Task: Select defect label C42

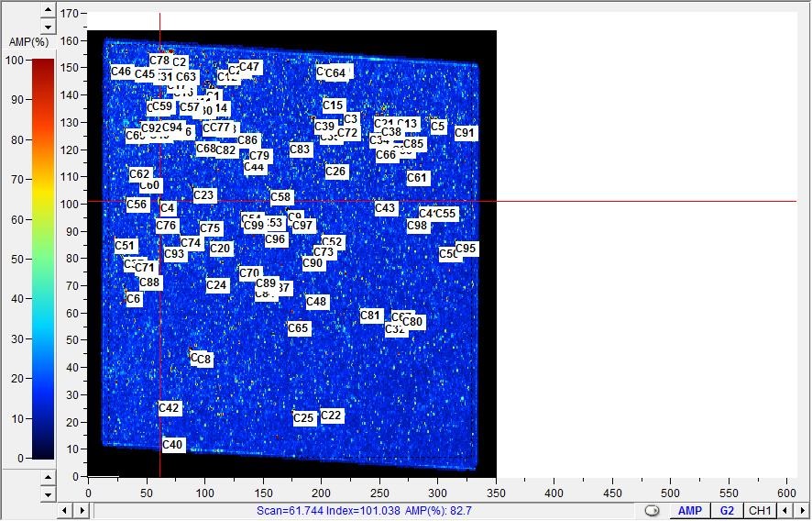Action: tap(170, 408)
